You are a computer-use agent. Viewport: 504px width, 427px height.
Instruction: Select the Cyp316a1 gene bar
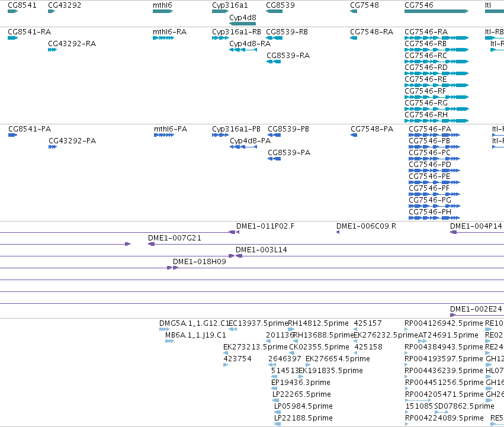220,11
